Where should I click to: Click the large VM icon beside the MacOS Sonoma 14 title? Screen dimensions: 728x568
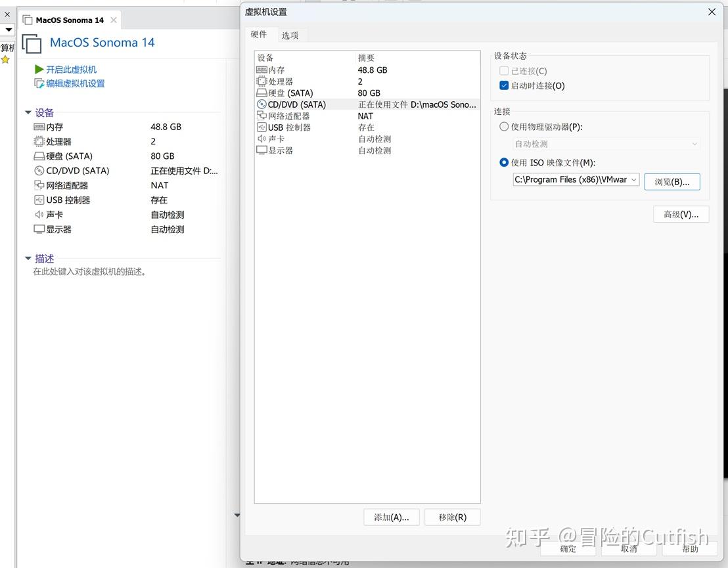point(32,43)
